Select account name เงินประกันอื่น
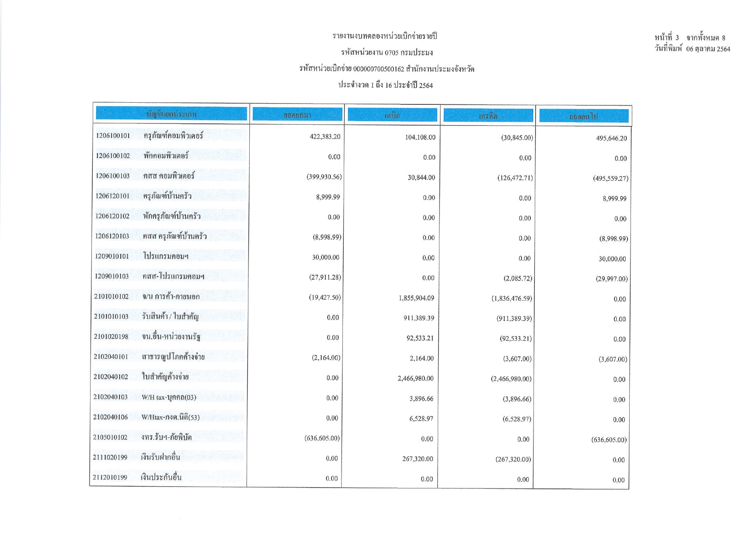This screenshot has height=535, width=756. coord(161,477)
